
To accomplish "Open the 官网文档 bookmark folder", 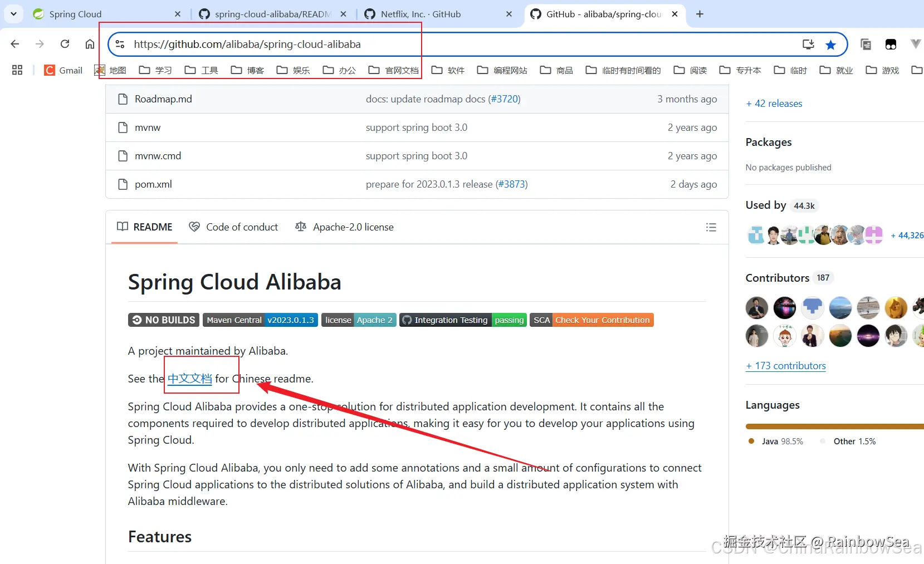I will pyautogui.click(x=394, y=70).
